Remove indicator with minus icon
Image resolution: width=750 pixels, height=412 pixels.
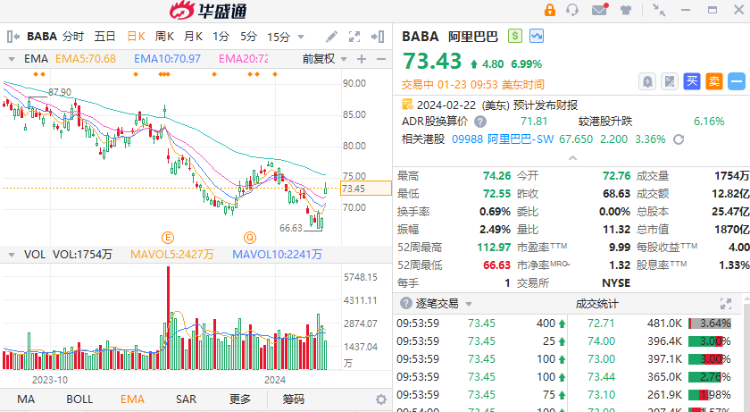[381, 59]
